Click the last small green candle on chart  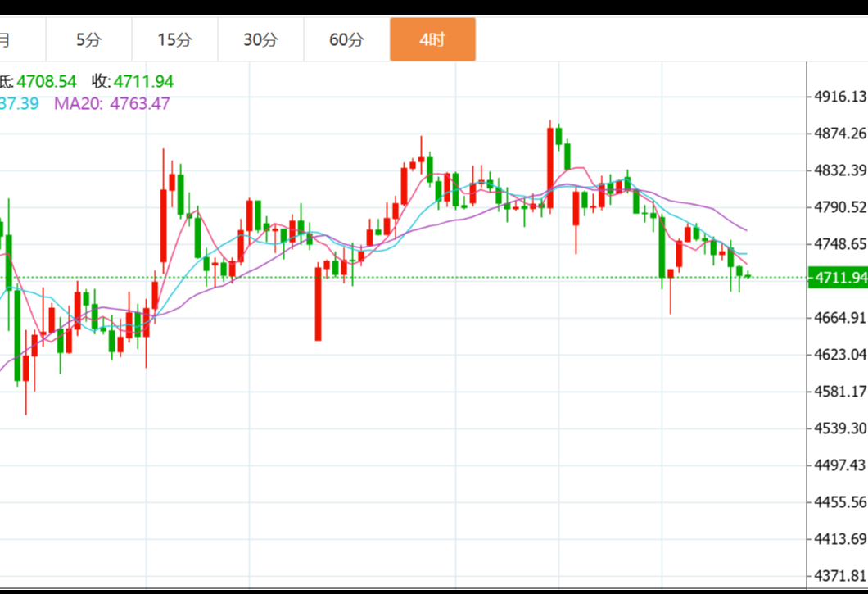(748, 275)
